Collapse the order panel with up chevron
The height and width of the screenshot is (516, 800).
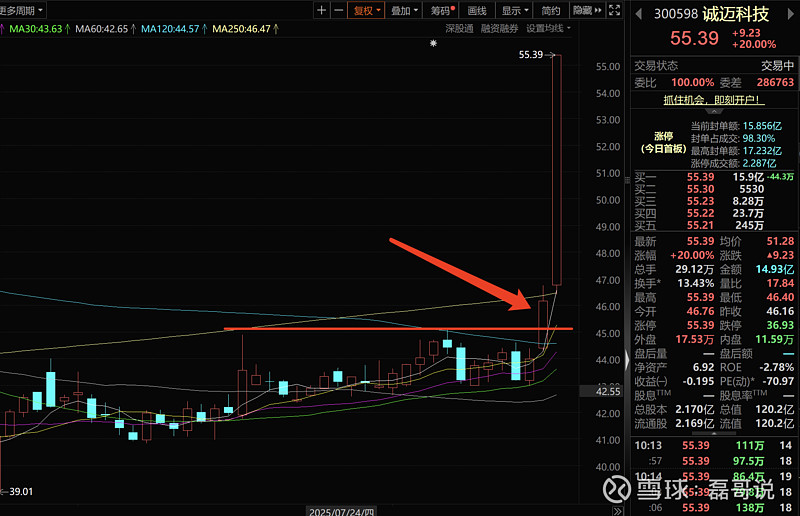coord(714,111)
